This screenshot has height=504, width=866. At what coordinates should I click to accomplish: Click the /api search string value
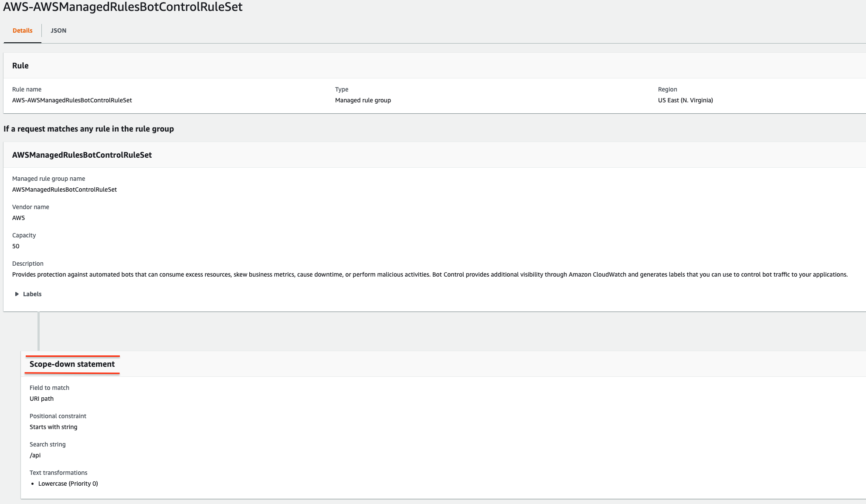(x=35, y=455)
